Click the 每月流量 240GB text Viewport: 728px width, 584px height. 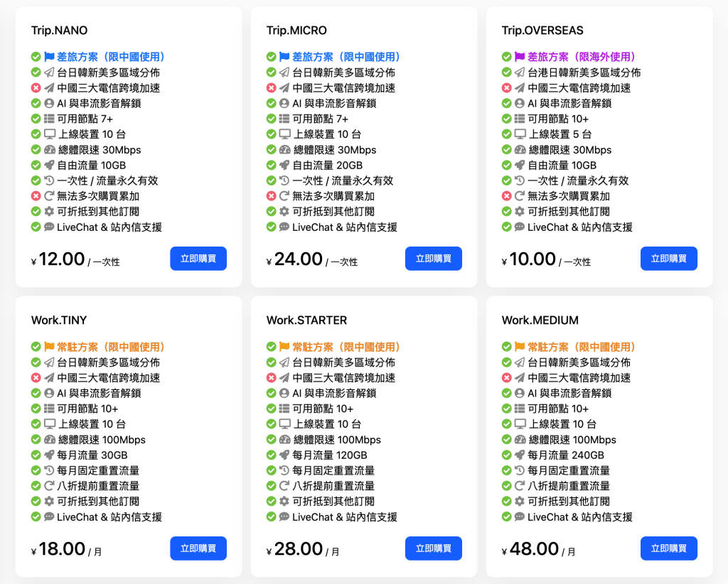pos(566,455)
